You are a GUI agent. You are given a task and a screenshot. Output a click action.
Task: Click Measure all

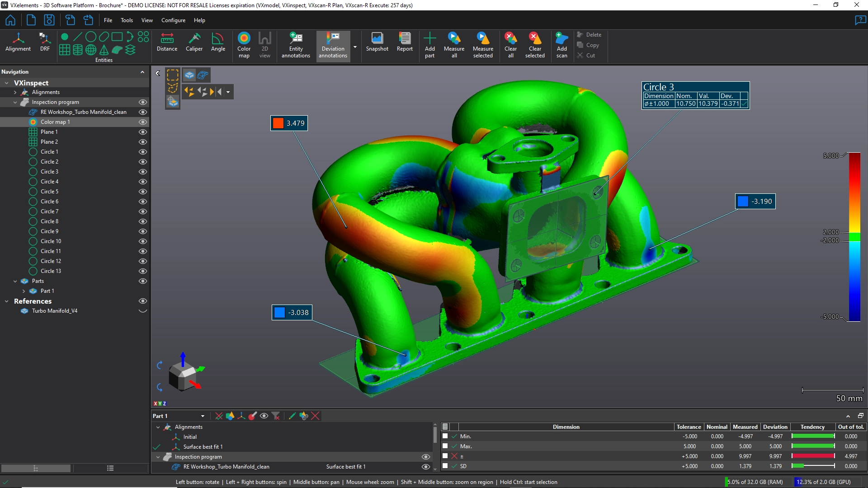[454, 45]
